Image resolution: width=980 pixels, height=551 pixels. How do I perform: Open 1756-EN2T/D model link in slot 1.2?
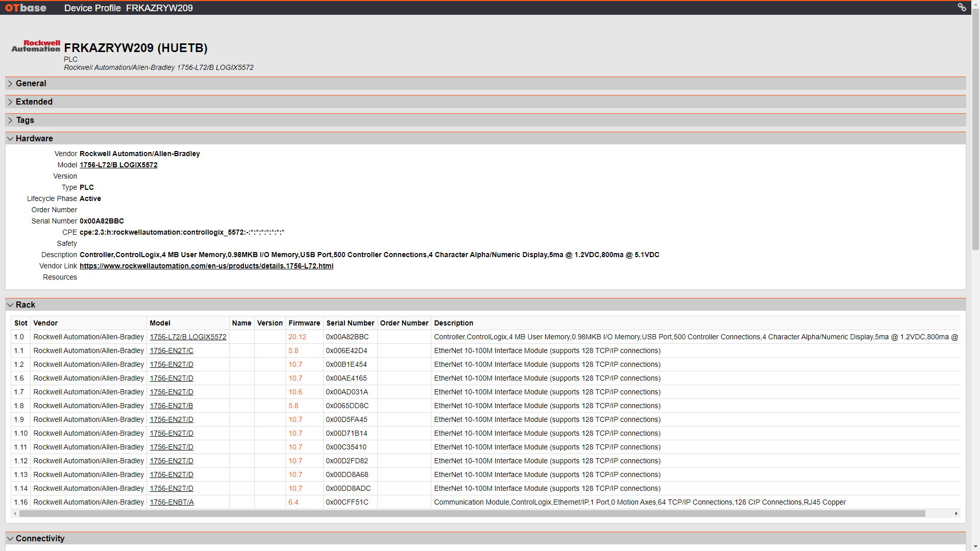[x=171, y=364]
